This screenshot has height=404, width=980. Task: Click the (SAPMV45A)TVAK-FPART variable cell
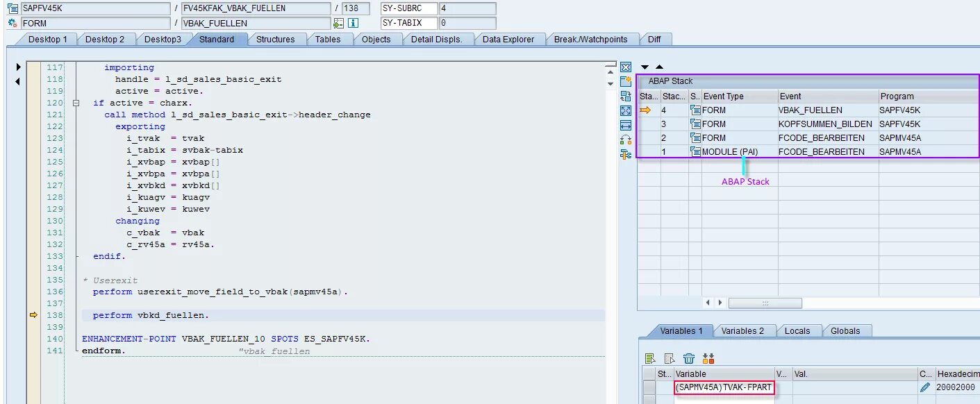coord(724,387)
